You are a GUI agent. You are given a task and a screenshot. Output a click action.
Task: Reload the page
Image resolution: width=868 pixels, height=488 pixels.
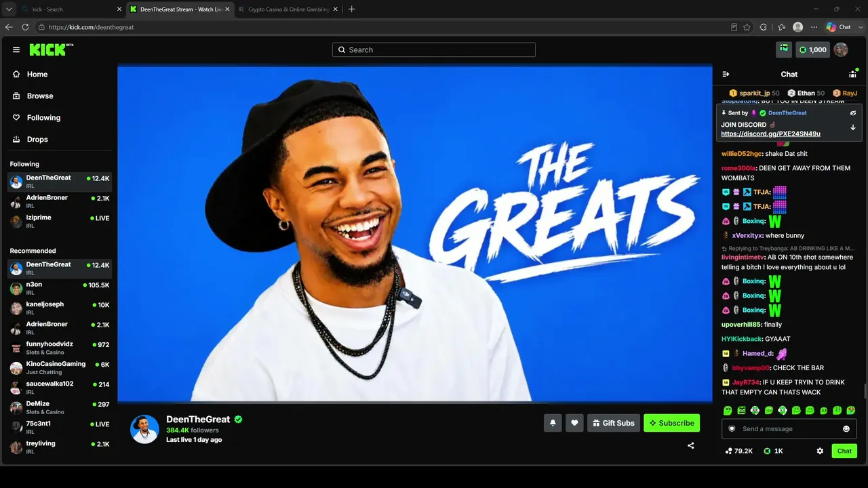tap(25, 27)
